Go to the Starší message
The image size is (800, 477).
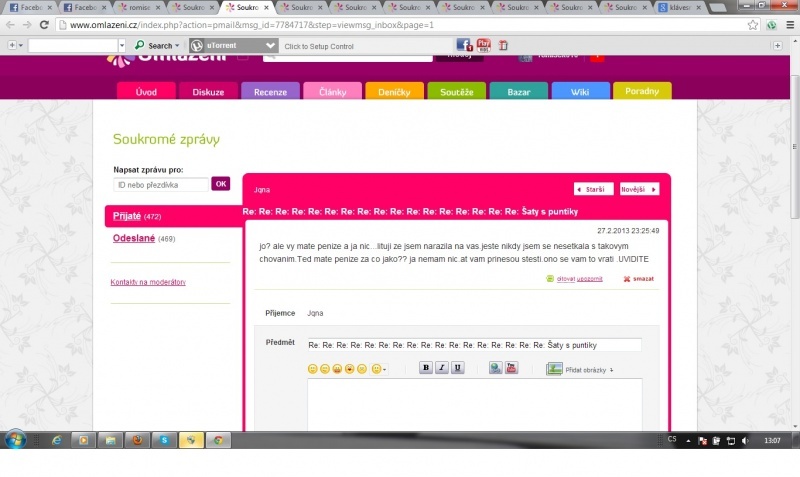coord(593,188)
